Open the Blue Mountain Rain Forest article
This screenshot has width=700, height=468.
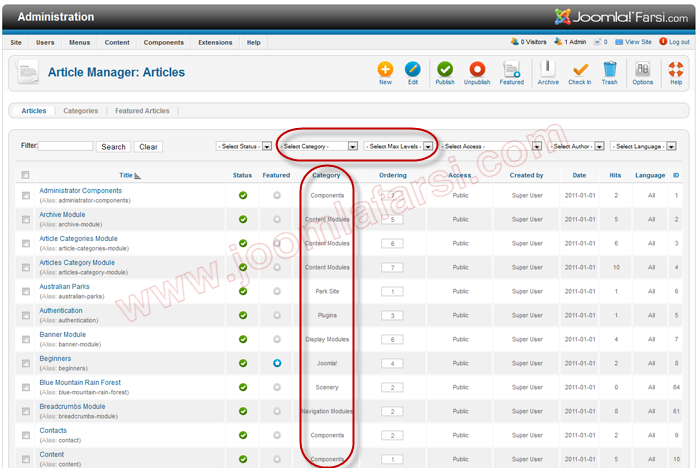tap(80, 383)
